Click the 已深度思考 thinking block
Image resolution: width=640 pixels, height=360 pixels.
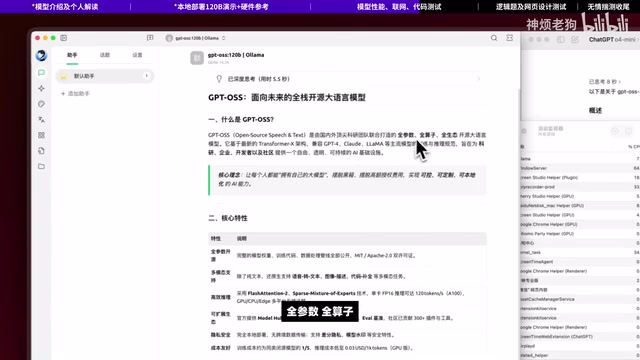click(347, 79)
